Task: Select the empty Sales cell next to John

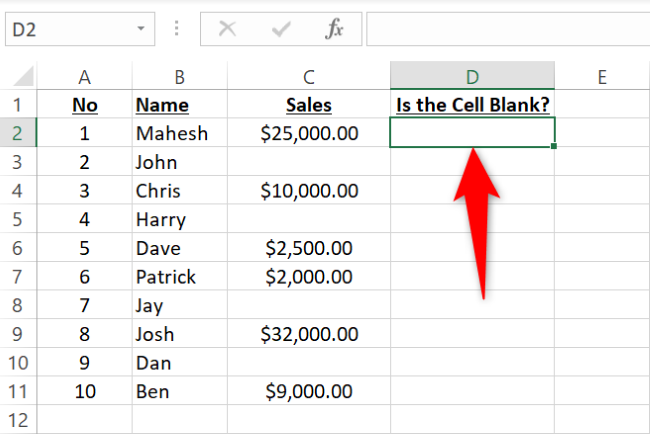Action: point(309,162)
